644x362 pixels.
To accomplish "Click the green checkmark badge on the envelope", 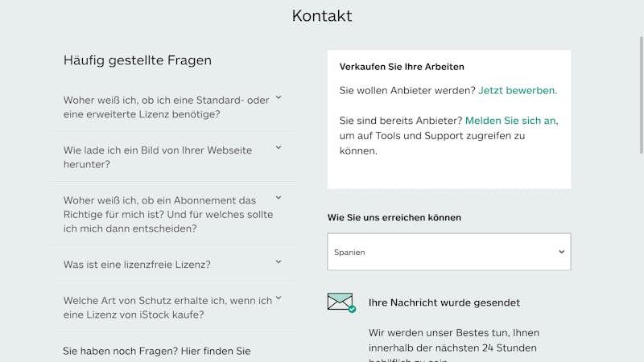I will [352, 309].
